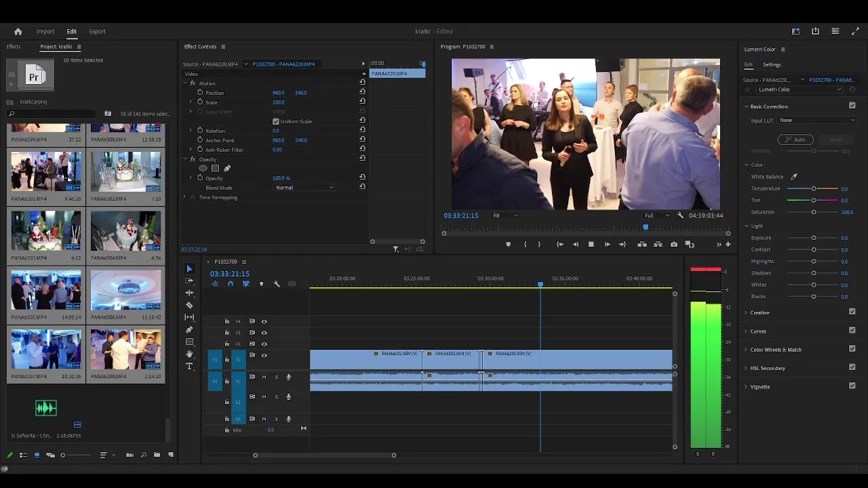Pick white balance with eyedropper
This screenshot has width=868, height=488.
coord(794,177)
